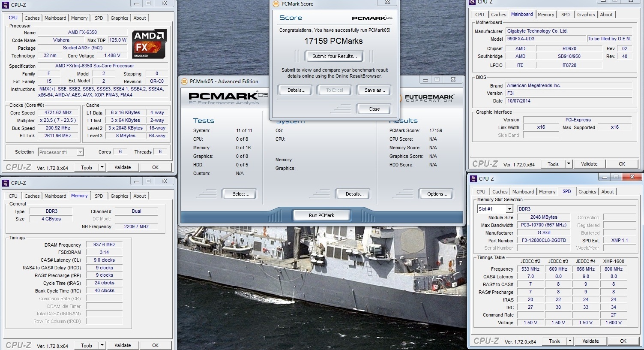Open System Details button in PCMark05

tap(354, 194)
